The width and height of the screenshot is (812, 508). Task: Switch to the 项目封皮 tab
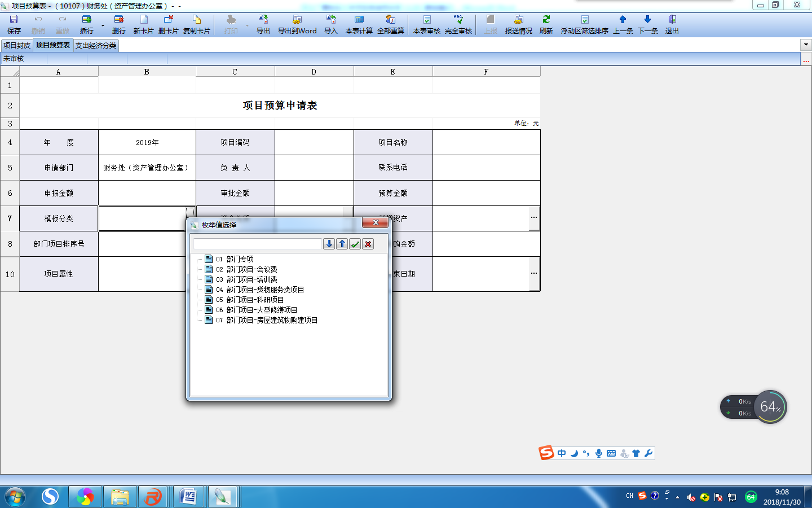coord(17,45)
